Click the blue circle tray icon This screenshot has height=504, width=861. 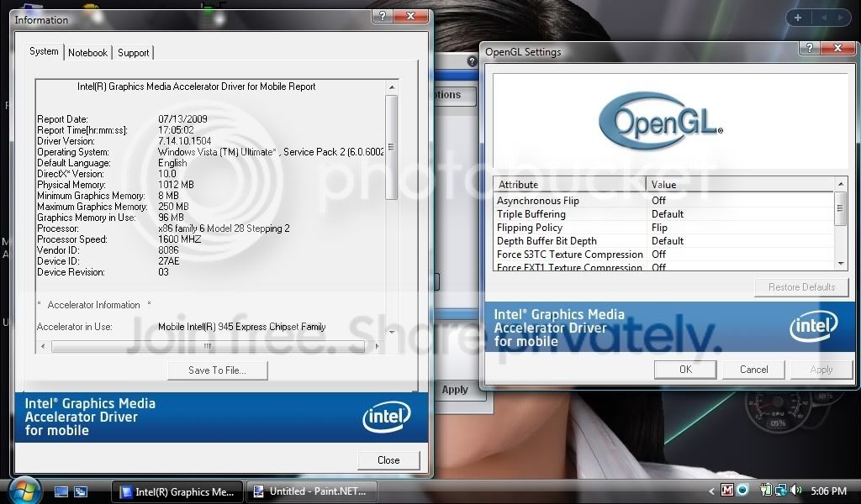point(742,490)
